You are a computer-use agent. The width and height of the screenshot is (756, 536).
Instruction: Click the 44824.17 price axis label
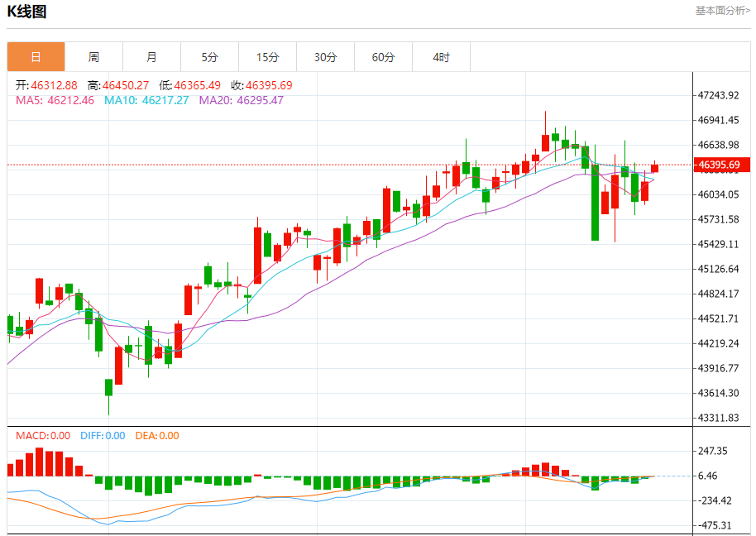tap(719, 294)
